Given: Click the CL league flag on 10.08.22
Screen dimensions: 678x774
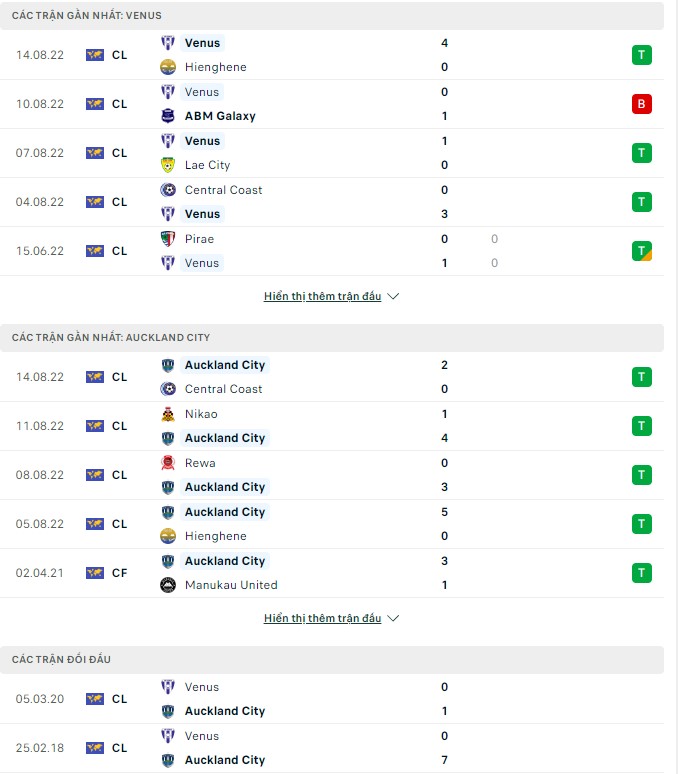Looking at the screenshot, I should (x=96, y=104).
